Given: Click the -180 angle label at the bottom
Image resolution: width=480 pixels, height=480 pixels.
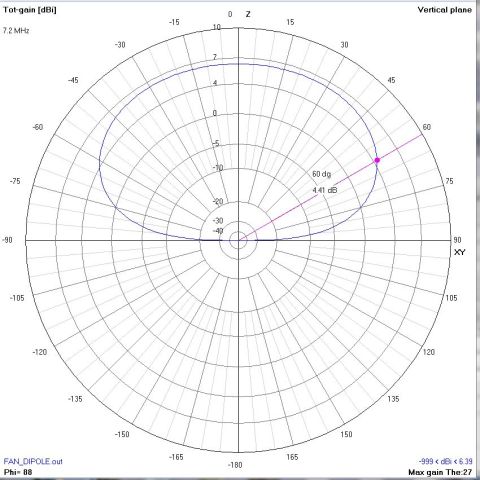Looking at the screenshot, I should pos(235,465).
